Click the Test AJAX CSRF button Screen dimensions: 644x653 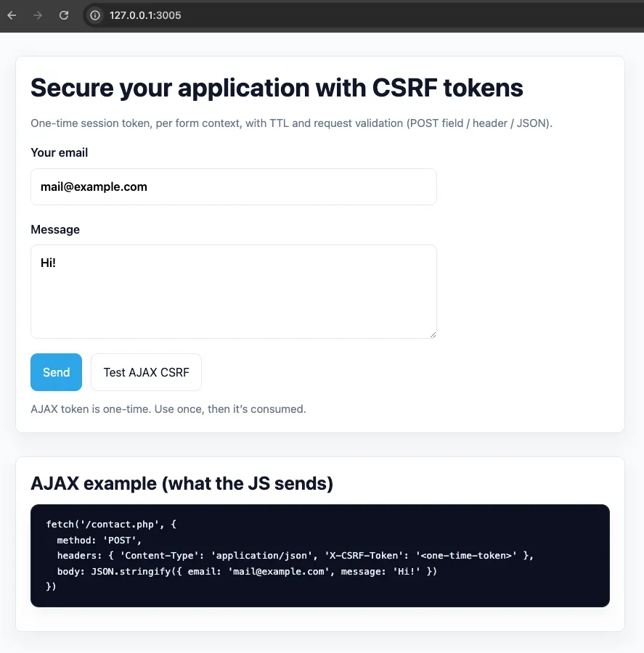146,372
